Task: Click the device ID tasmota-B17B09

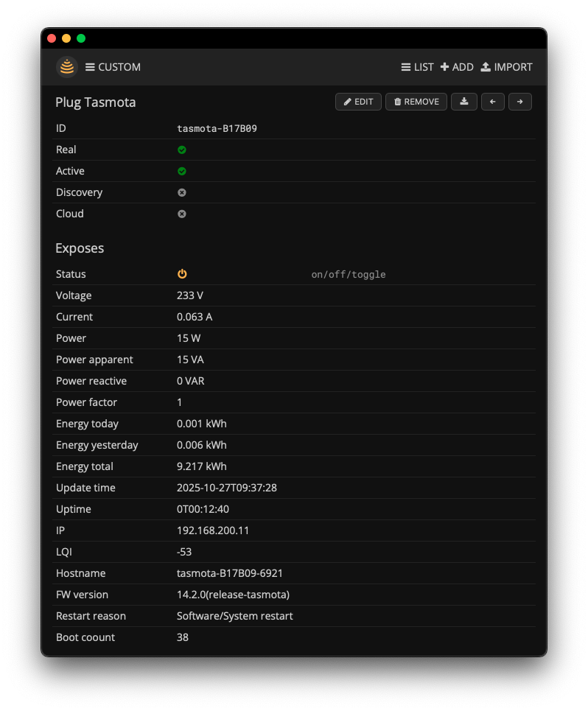Action: (x=217, y=128)
